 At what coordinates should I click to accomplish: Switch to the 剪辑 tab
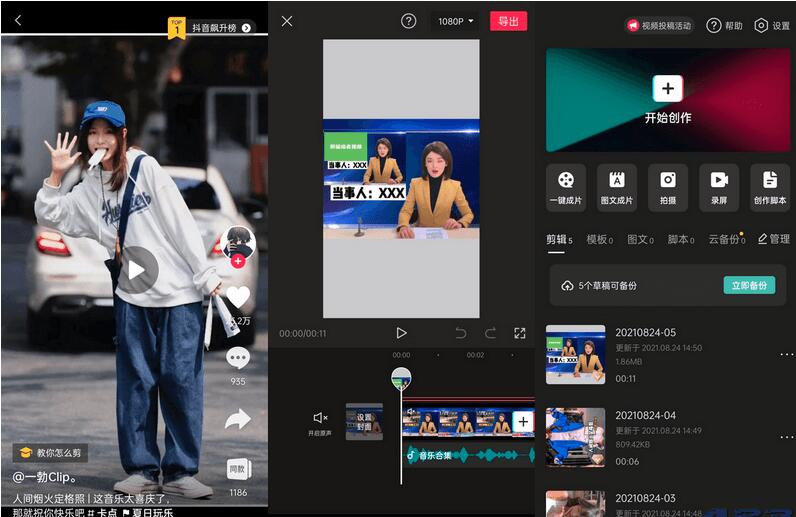coord(559,240)
